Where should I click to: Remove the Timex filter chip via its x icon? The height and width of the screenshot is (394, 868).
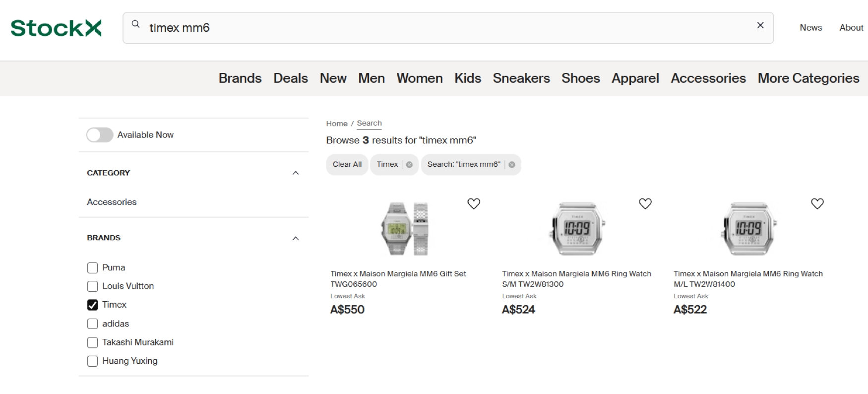point(409,165)
